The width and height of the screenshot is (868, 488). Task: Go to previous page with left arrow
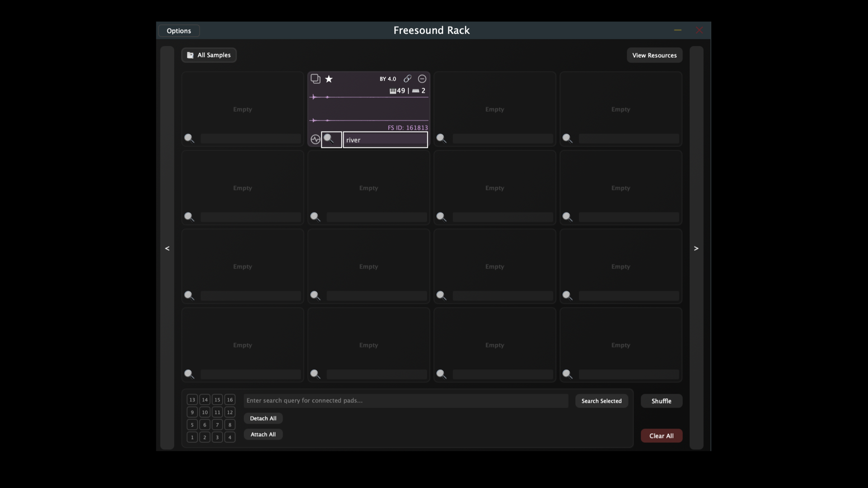point(167,248)
